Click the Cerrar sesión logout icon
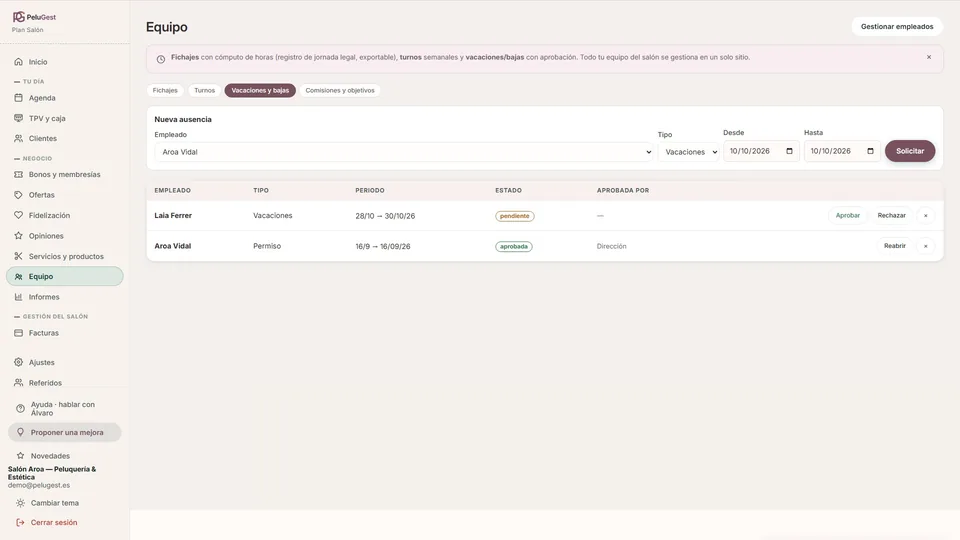 click(x=20, y=522)
